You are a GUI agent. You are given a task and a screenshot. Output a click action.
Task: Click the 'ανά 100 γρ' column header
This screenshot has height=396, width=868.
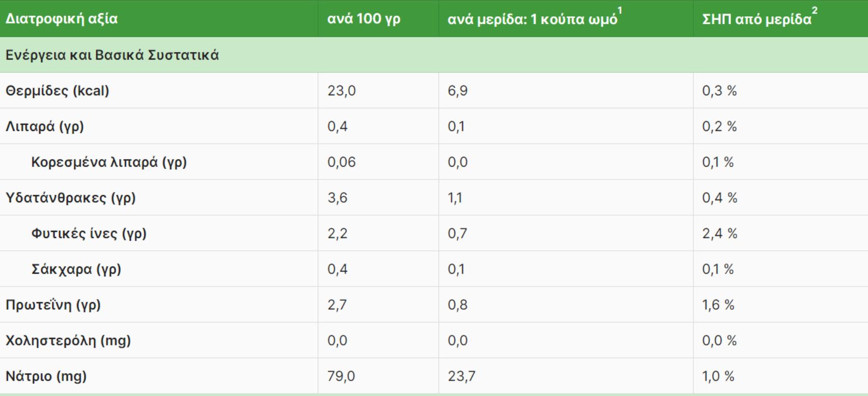pyautogui.click(x=364, y=19)
